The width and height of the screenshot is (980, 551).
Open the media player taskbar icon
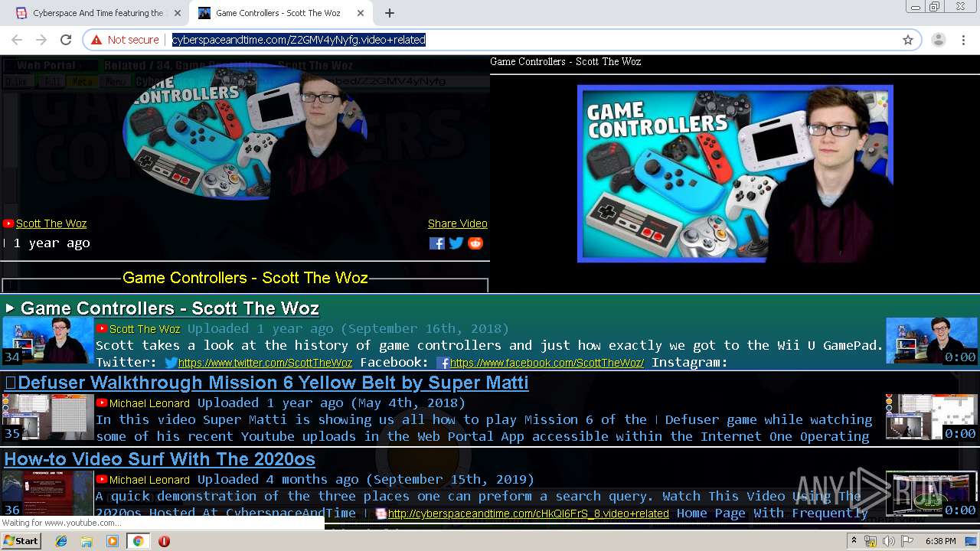[x=113, y=541]
